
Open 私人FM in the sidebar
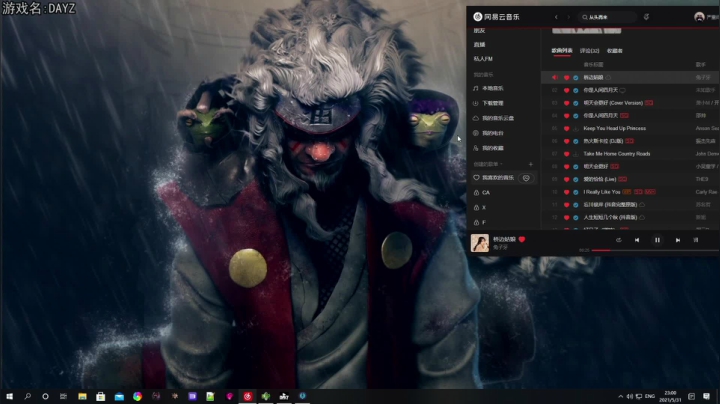tap(483, 59)
